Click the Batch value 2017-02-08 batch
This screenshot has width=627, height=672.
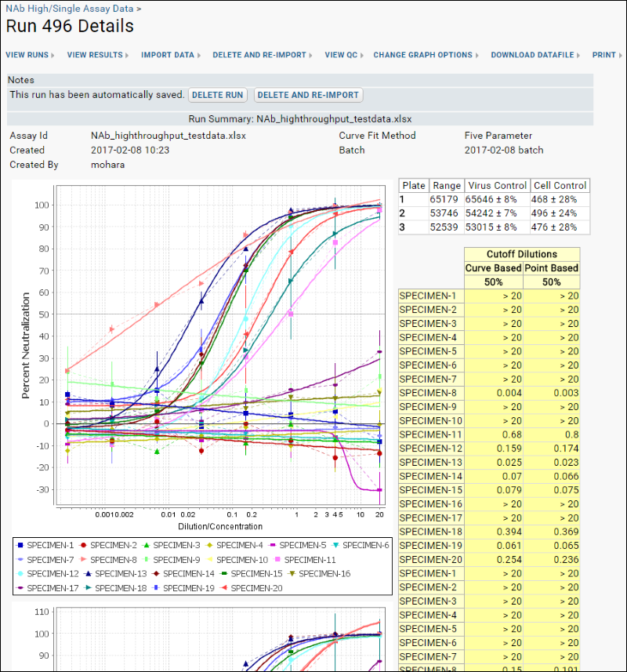click(504, 151)
